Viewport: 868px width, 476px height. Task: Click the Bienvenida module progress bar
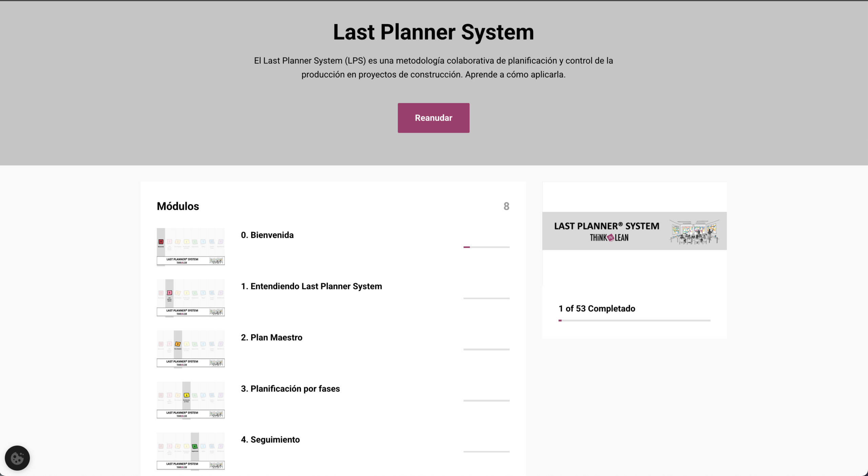click(x=486, y=247)
